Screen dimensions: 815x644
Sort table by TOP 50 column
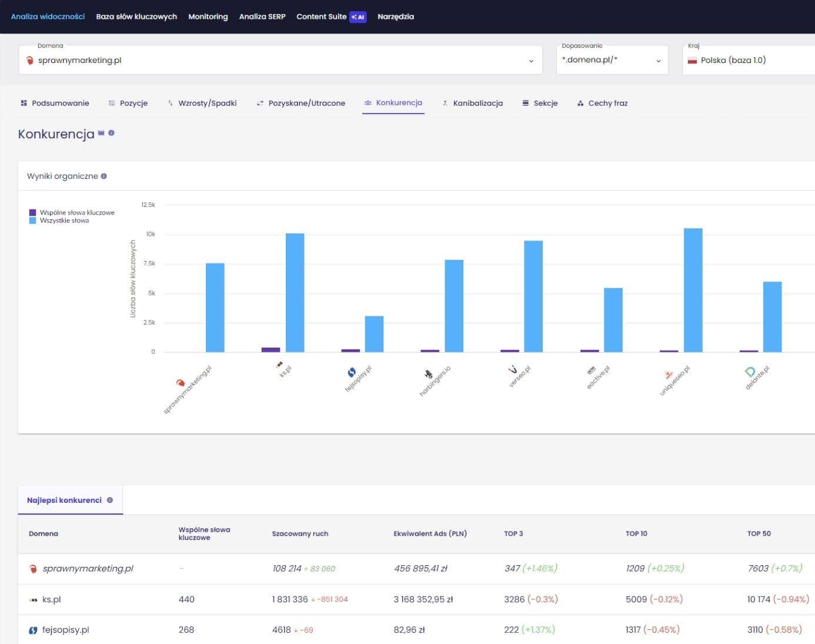tap(759, 533)
